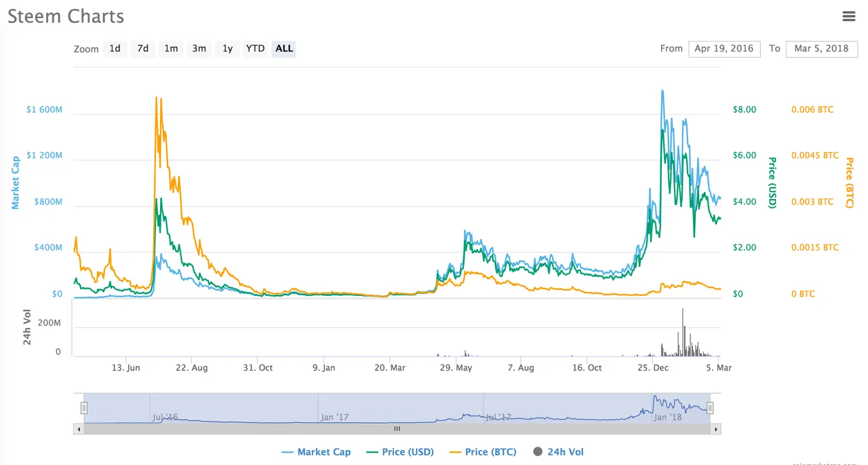This screenshot has height=465, width=868.
Task: Click the 24h Vol axis title
Action: (28, 327)
